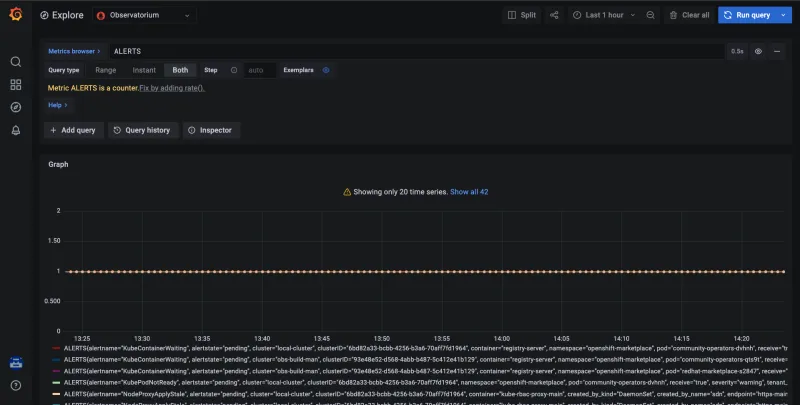Toggle the Exemplars eye switch

pyautogui.click(x=326, y=70)
